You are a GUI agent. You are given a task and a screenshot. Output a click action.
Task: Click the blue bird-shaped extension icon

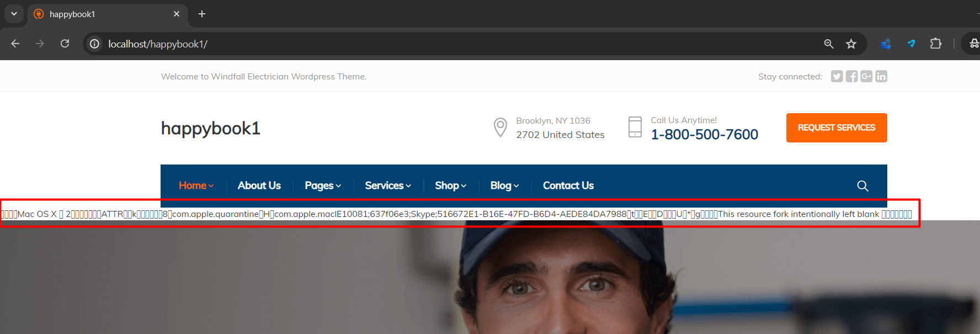tap(911, 44)
